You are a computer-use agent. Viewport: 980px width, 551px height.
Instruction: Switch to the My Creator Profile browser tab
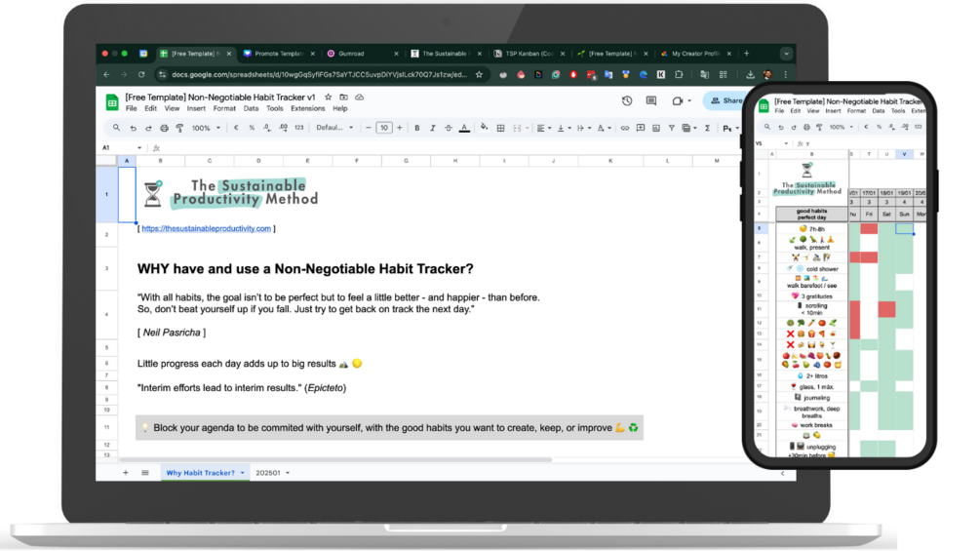coord(695,54)
